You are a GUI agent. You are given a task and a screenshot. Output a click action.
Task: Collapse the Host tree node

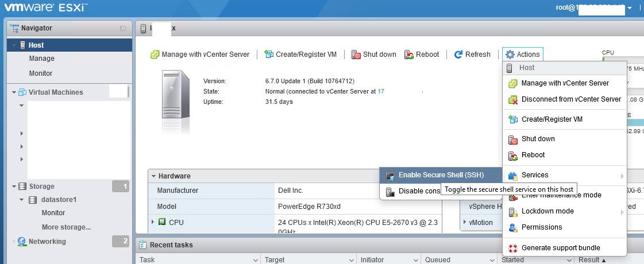(14, 45)
